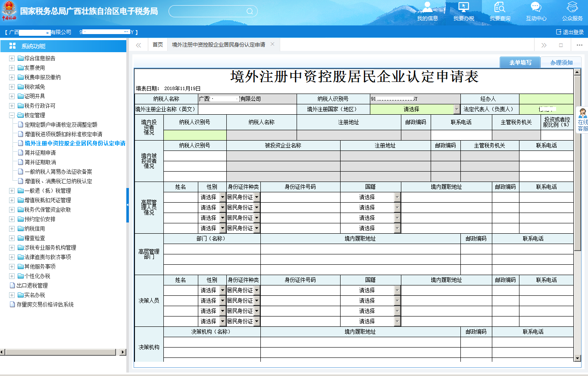Click sidebar horizontal scrollbar right arrow
This screenshot has width=588, height=376.
point(123,352)
